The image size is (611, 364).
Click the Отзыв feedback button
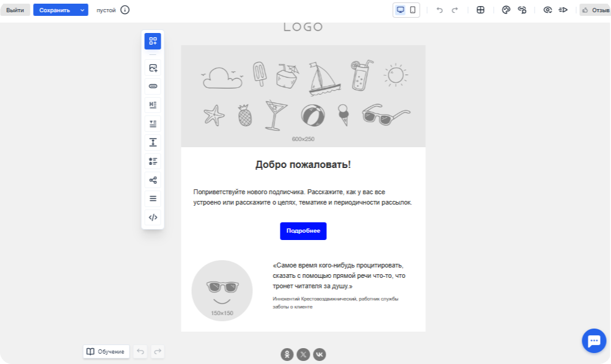click(595, 10)
